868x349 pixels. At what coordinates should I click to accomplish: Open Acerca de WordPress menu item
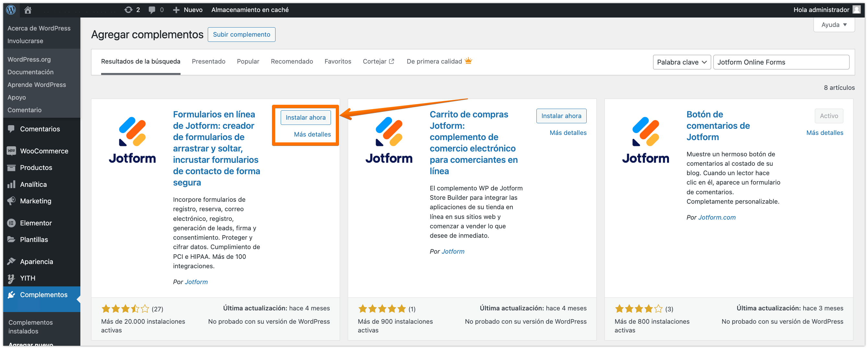tap(39, 28)
